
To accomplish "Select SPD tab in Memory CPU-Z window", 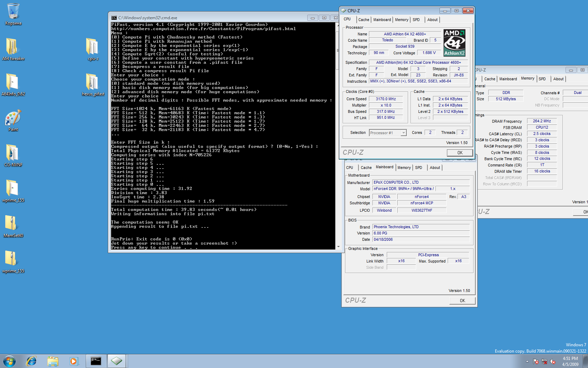I will [x=542, y=79].
